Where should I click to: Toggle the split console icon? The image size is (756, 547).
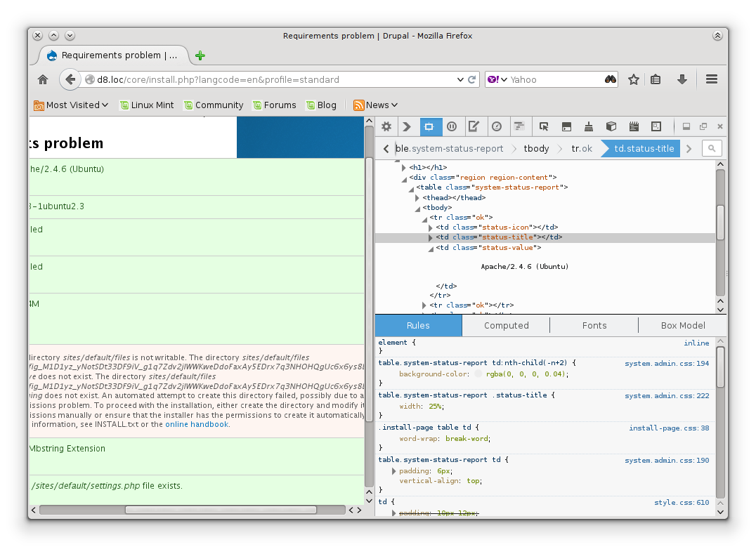coord(566,127)
